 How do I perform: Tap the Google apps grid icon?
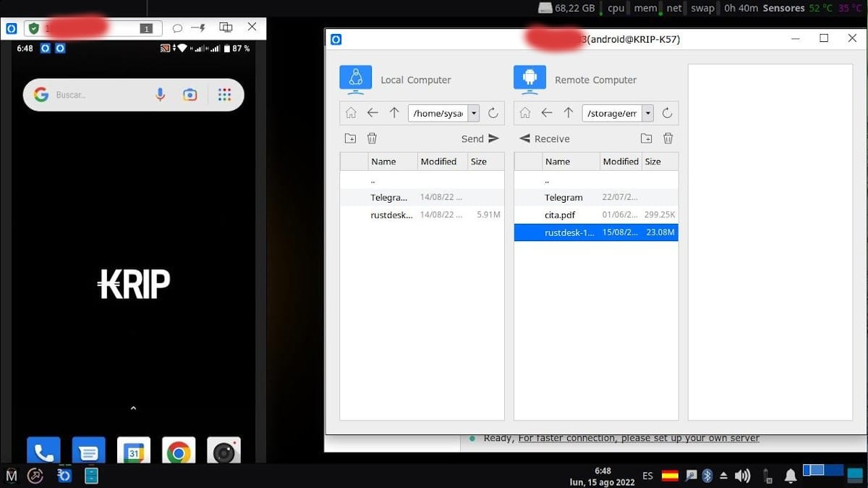pos(224,95)
